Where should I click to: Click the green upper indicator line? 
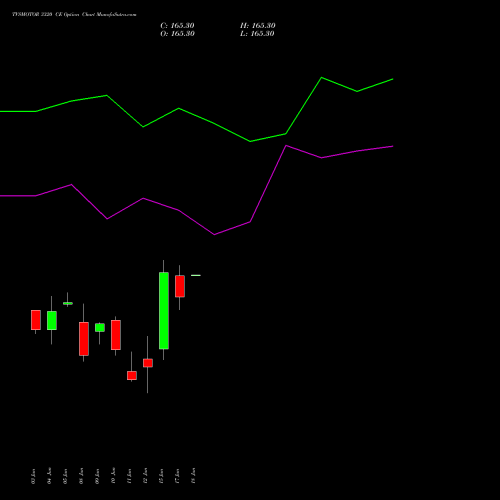click(x=197, y=110)
